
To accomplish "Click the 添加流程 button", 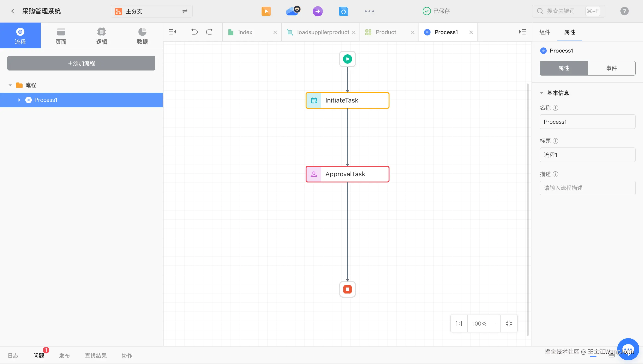I will pyautogui.click(x=81, y=63).
